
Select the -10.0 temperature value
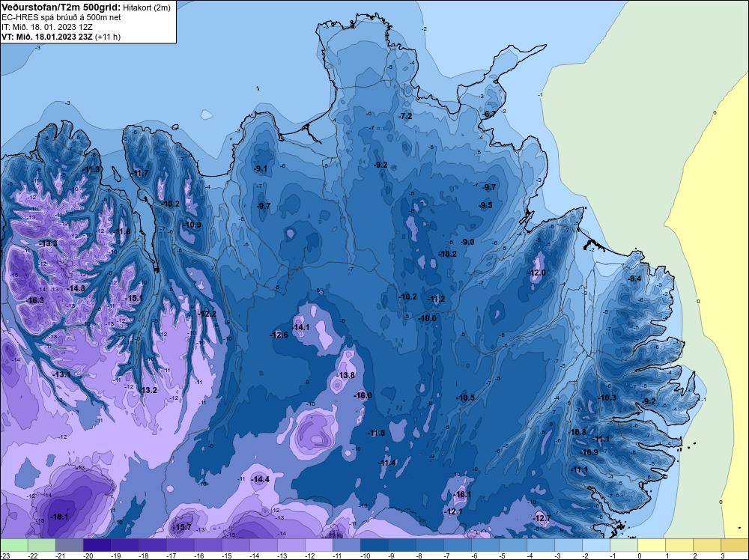pyautogui.click(x=428, y=318)
